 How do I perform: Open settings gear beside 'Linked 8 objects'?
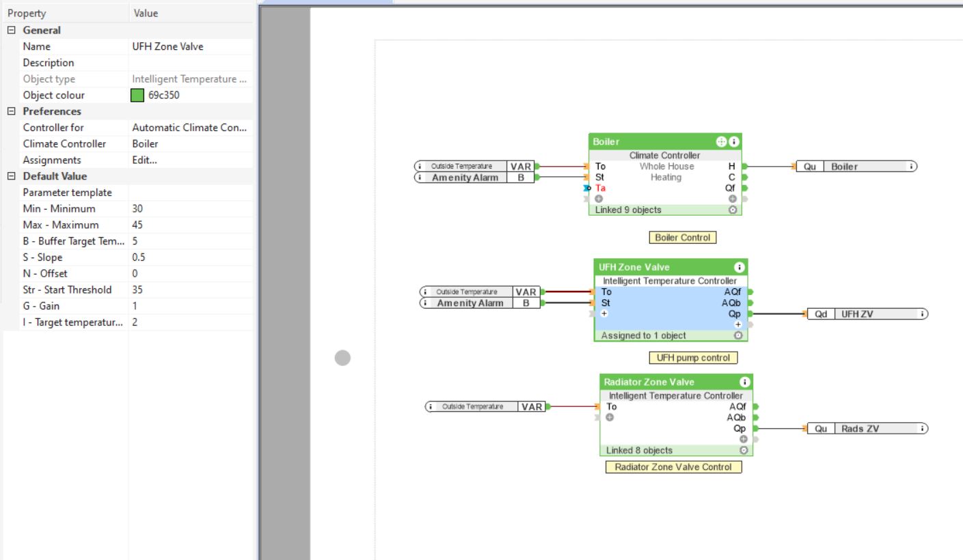(744, 451)
